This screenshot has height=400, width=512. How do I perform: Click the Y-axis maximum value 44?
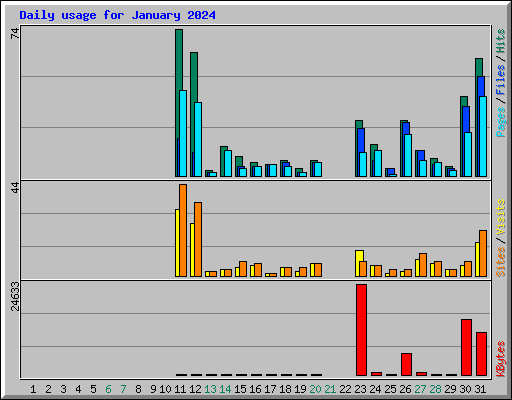tap(15, 188)
